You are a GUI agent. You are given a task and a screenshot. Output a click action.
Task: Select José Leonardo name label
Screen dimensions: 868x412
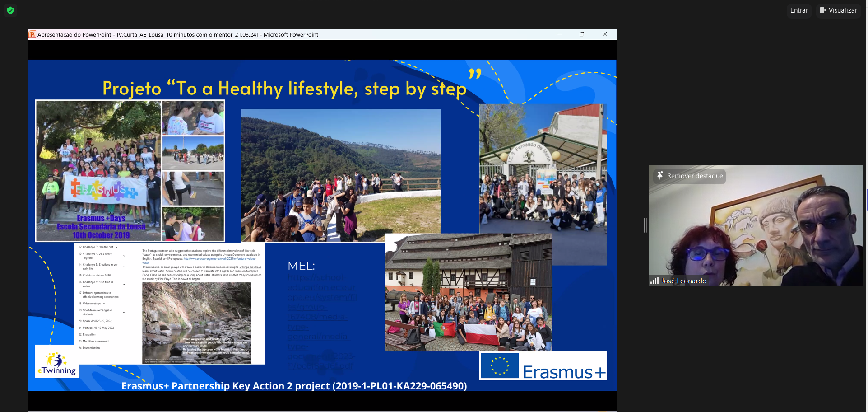(683, 281)
